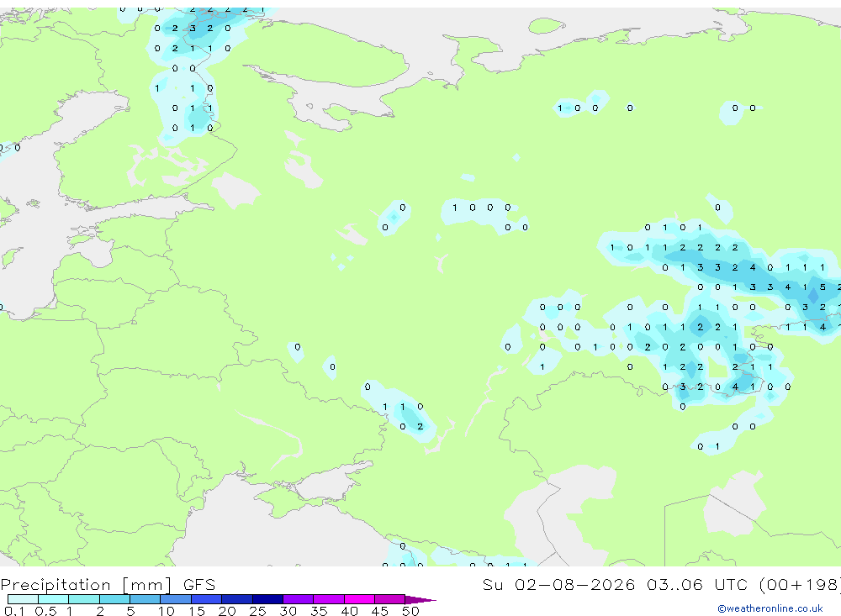Click the 0.5–1 mm light cyan legend swatch

pyautogui.click(x=54, y=599)
